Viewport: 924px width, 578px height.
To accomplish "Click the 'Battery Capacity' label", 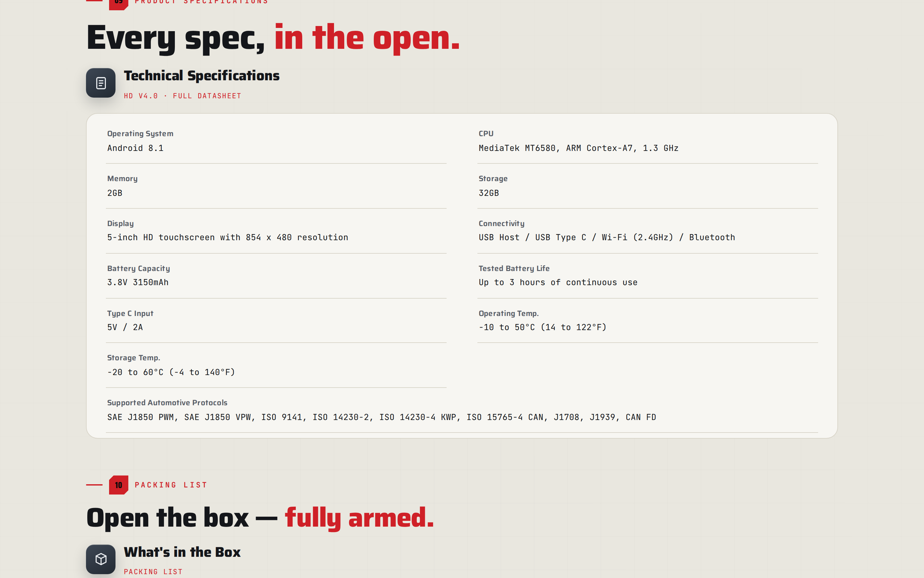I will coord(138,269).
